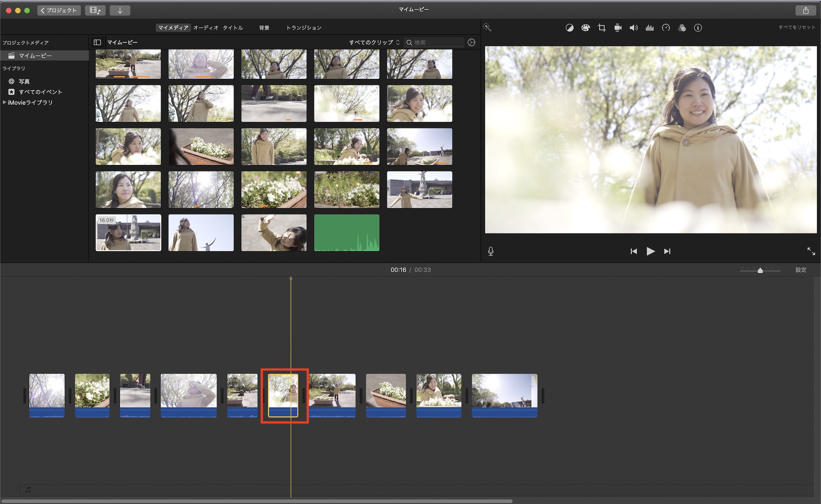Click the voiceover microphone icon
Screen dimensions: 821x504
[491, 251]
